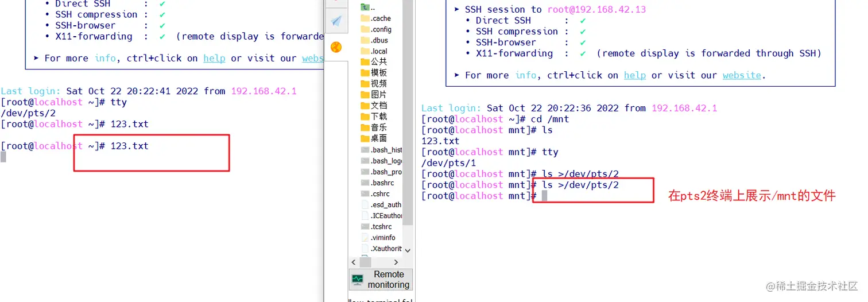
Task: Open the .cache folder
Action: (376, 18)
